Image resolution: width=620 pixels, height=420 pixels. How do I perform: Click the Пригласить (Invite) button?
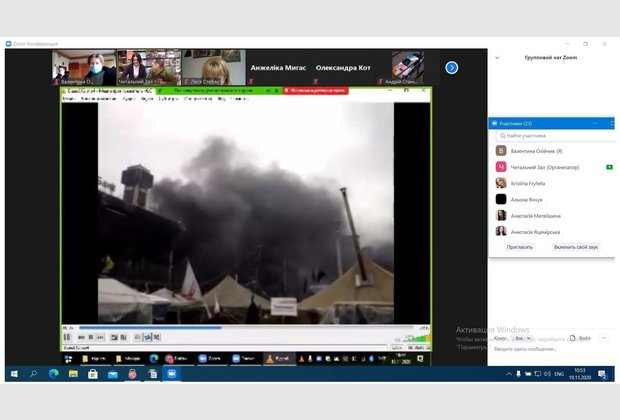(x=520, y=246)
